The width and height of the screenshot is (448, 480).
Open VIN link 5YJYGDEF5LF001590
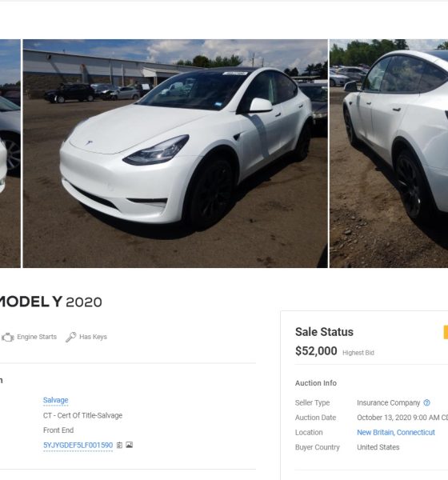coord(78,445)
